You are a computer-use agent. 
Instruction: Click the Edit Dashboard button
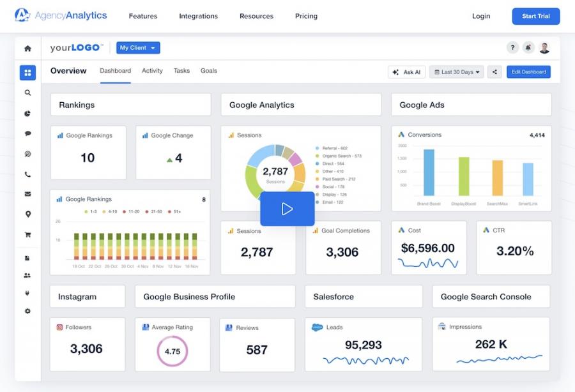pos(528,72)
